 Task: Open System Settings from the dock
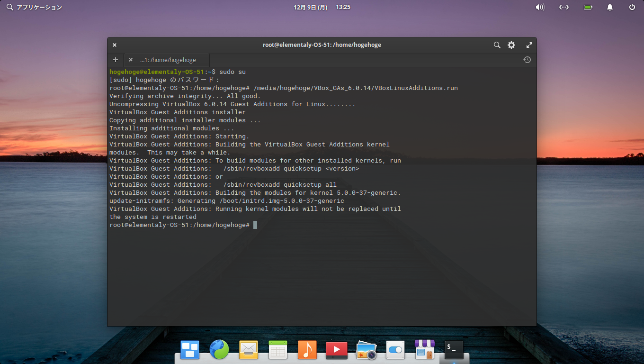coord(395,350)
